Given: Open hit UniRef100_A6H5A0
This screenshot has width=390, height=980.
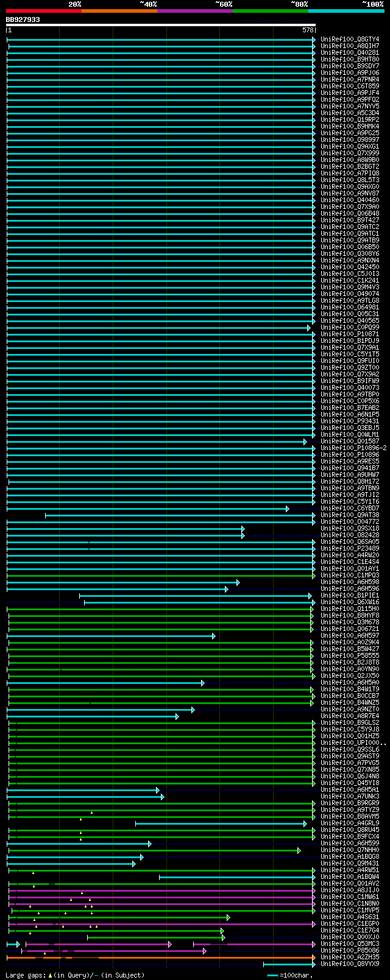Looking at the screenshot, I should (350, 683).
